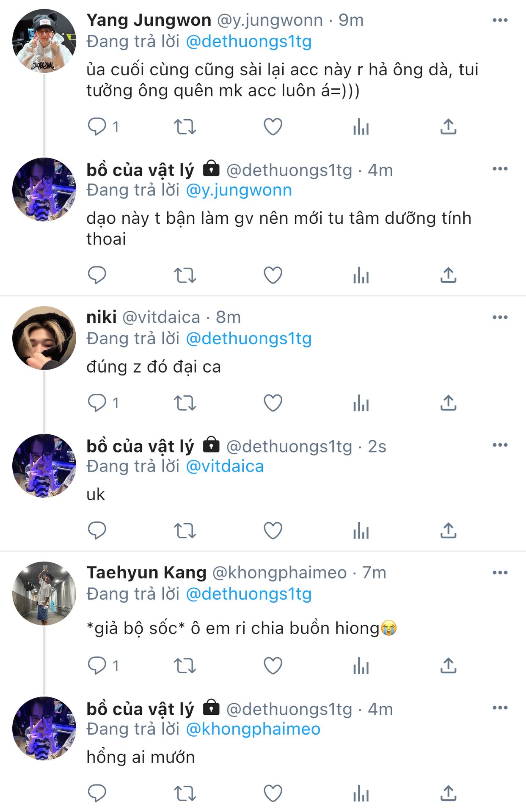Reply to the "hỏng ai mướn" tweet

tap(97, 793)
